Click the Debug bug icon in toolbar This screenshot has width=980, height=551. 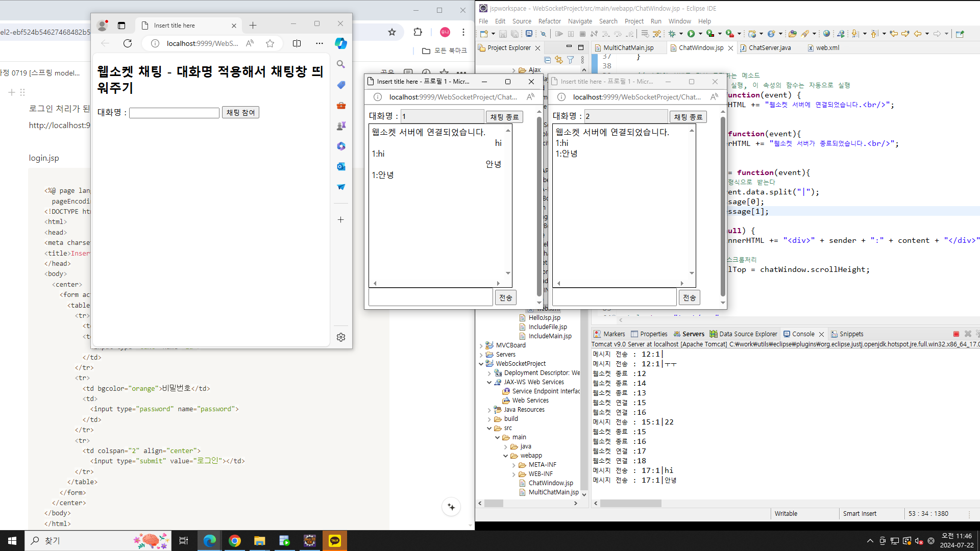pos(672,34)
